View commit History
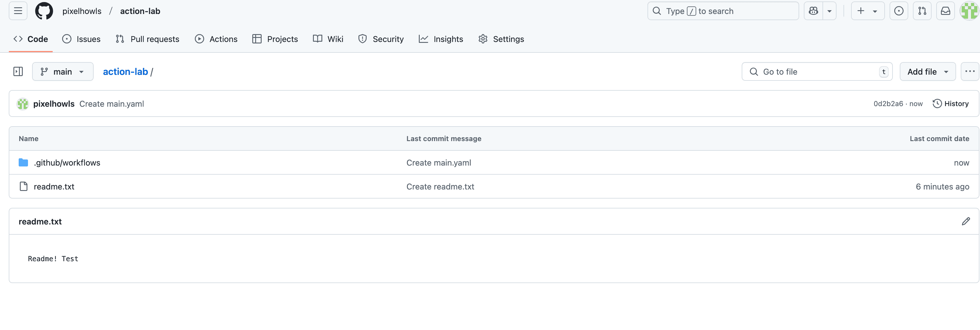 (950, 104)
